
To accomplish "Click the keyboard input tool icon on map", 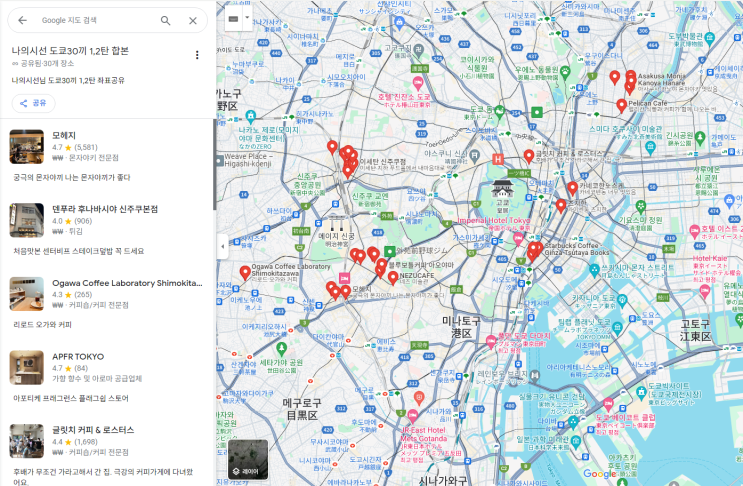I will [x=233, y=19].
